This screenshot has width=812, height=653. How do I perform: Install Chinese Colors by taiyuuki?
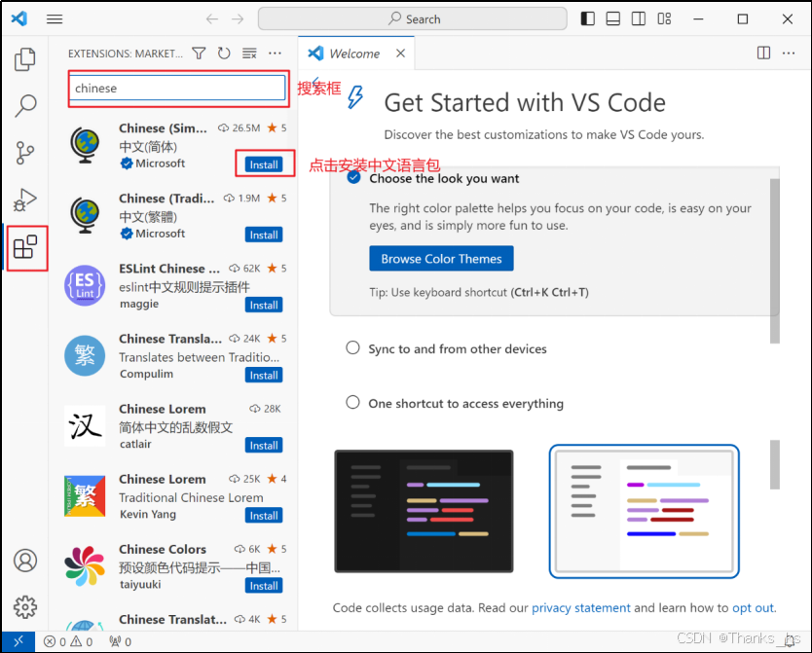[x=264, y=586]
